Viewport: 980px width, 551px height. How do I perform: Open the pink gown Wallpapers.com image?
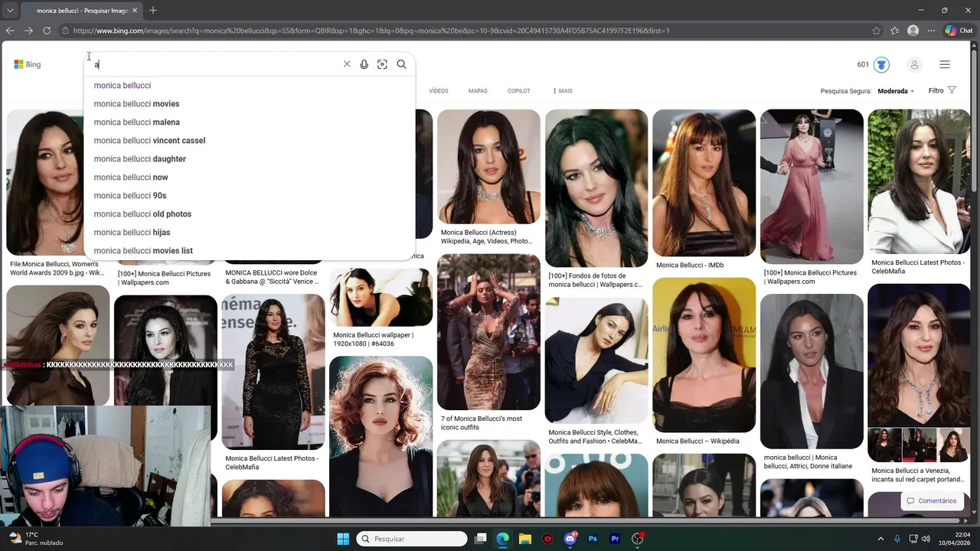(x=812, y=187)
